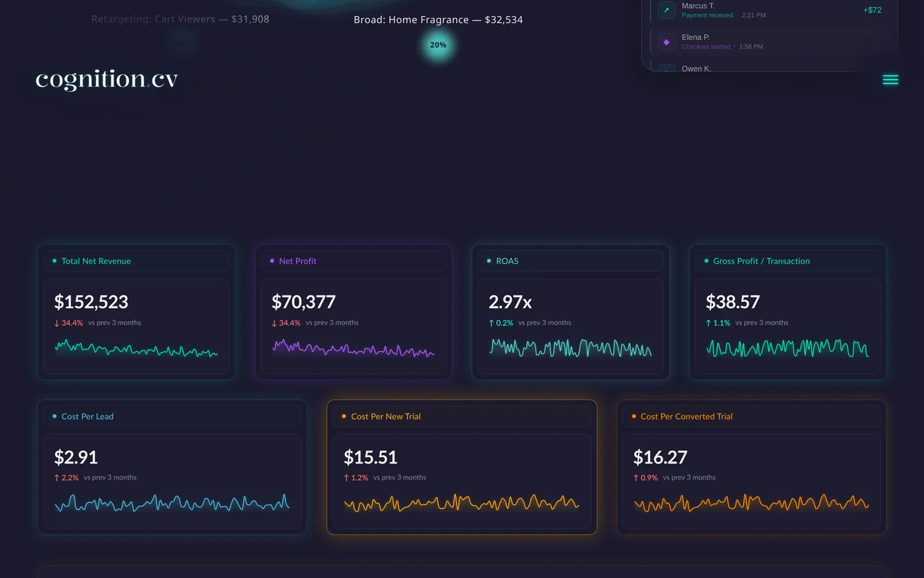
Task: Click the 0.9% Converted Trial change
Action: 646,478
